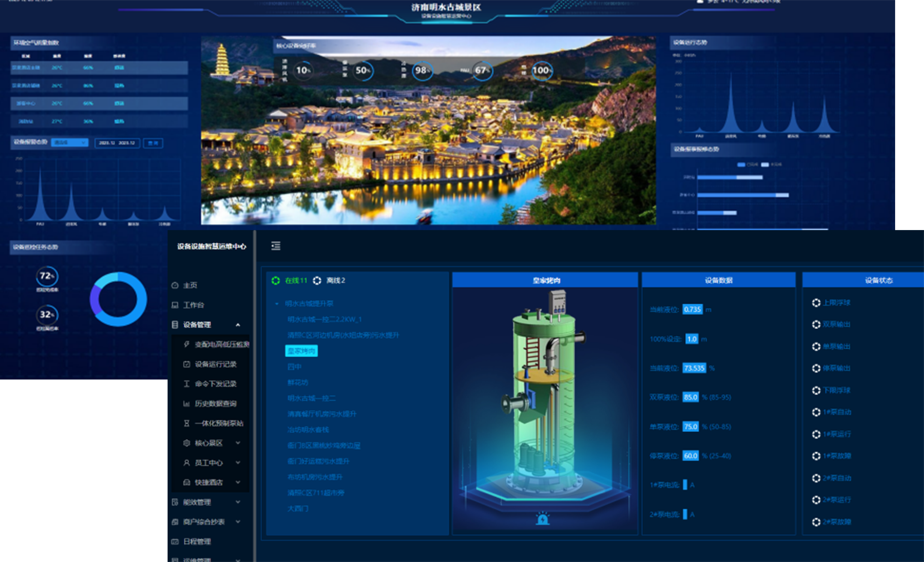Click the 核心景区 gear icon
924x562 pixels.
point(186,443)
